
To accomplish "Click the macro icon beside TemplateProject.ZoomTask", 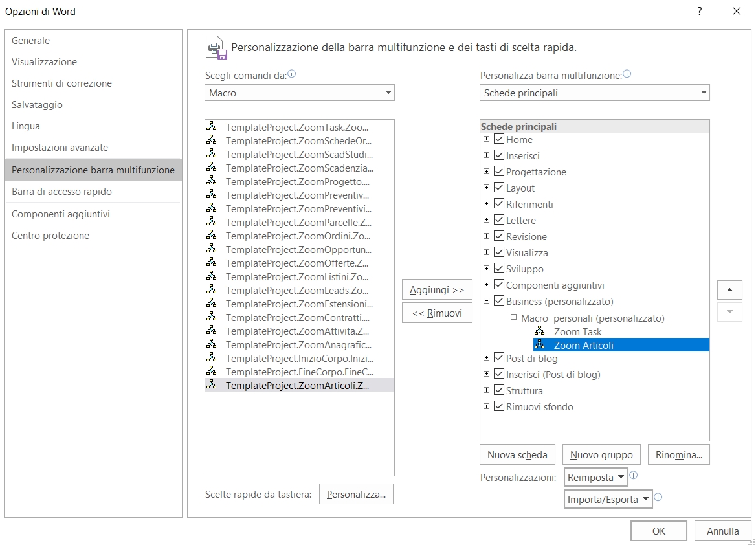I will pos(212,127).
